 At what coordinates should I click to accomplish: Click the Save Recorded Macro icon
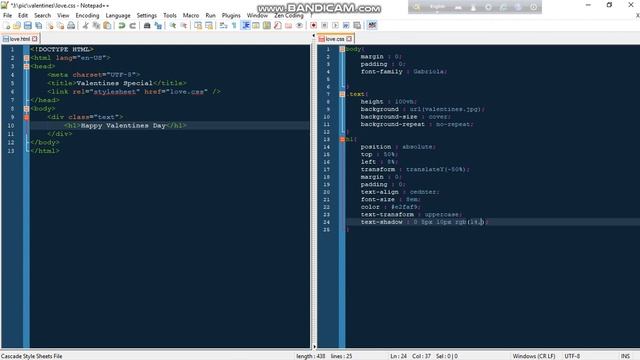357,25
